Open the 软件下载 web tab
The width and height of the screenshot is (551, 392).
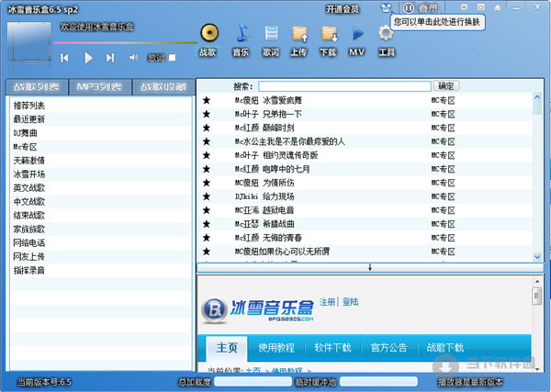pos(332,348)
